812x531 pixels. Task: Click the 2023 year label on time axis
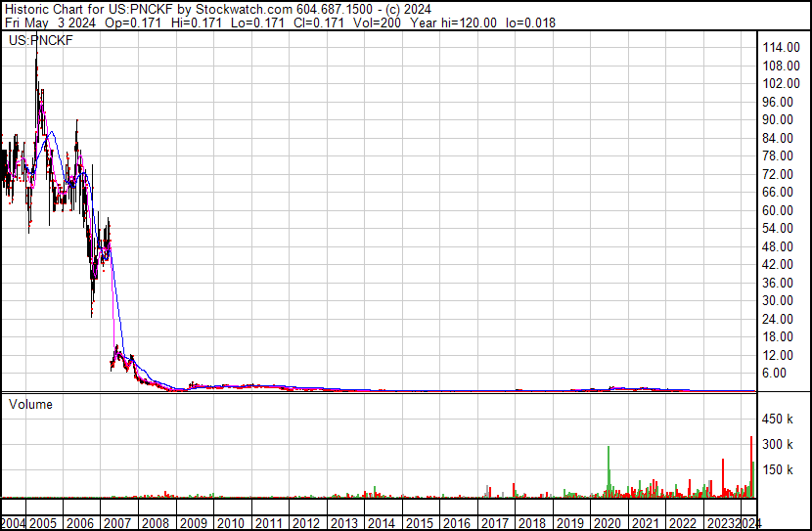click(720, 523)
